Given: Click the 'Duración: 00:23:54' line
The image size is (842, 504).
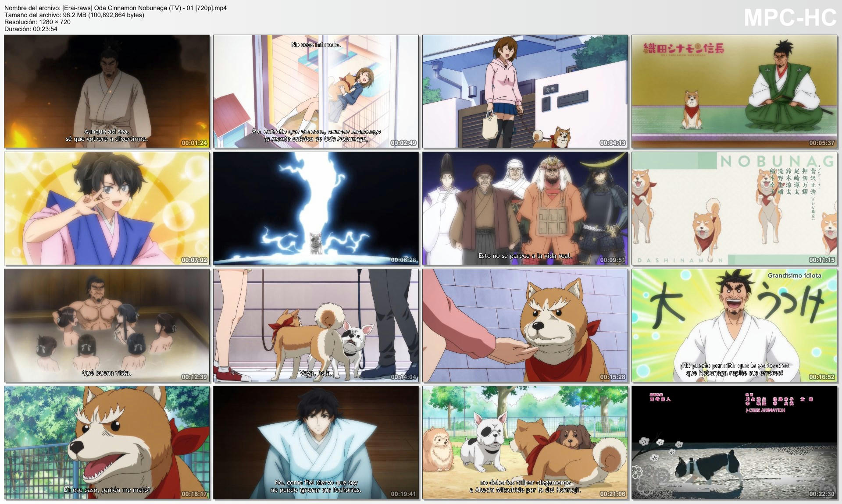Looking at the screenshot, I should [x=31, y=29].
